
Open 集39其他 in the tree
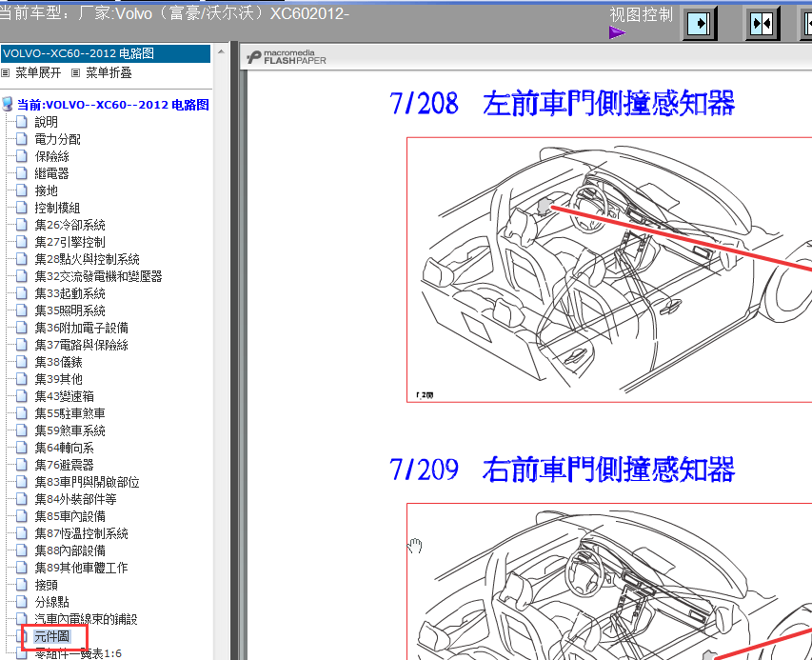click(x=58, y=379)
